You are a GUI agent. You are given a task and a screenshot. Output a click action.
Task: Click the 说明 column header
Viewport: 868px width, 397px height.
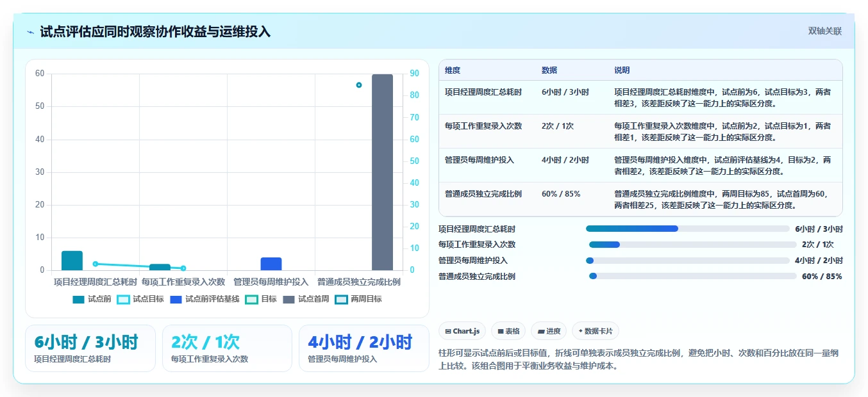pyautogui.click(x=622, y=70)
